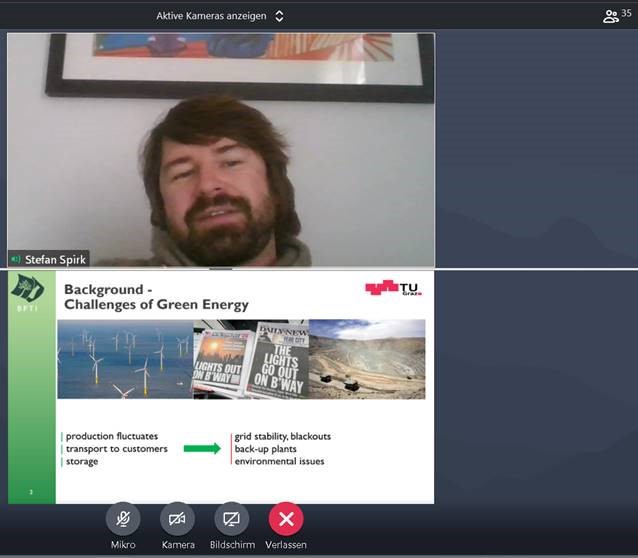Select Stefan Spirk's video tile

pos(221,150)
